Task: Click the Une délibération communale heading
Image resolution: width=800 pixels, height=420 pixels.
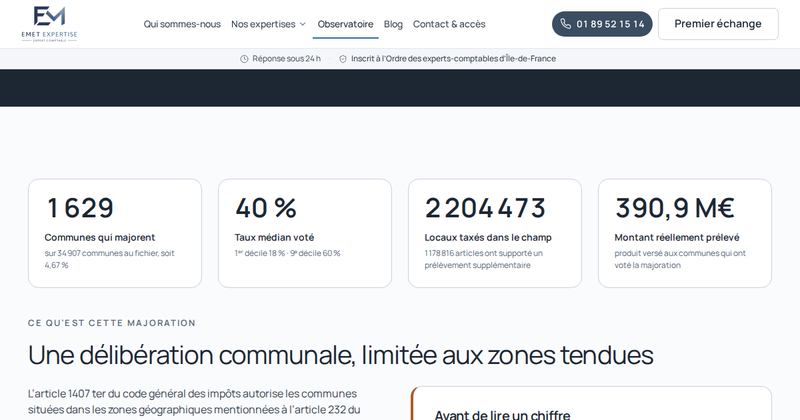Action: click(x=340, y=355)
